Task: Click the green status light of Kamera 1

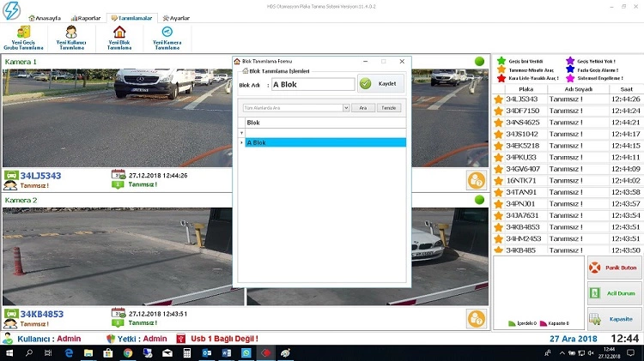Action: [479, 62]
